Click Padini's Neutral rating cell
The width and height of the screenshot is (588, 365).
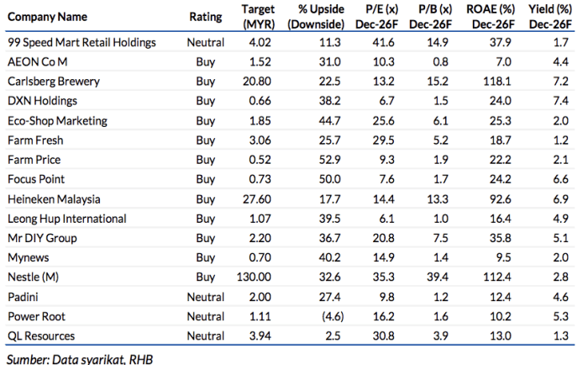pos(206,297)
